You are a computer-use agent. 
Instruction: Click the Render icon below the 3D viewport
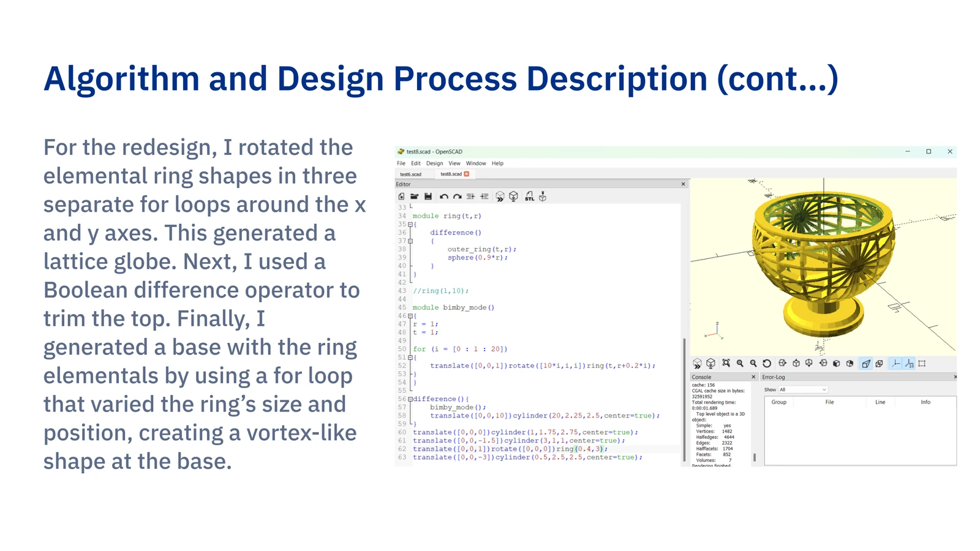(x=710, y=364)
